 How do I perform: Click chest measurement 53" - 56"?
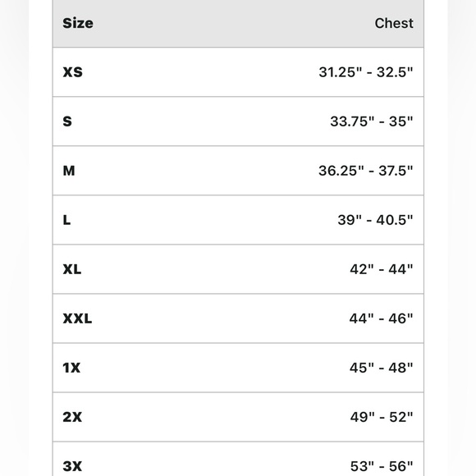click(382, 466)
